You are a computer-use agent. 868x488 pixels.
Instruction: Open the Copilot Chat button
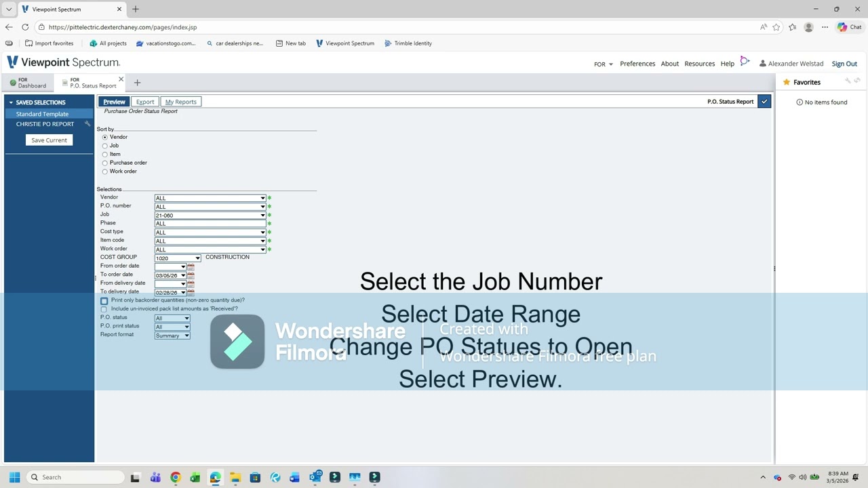pos(849,27)
